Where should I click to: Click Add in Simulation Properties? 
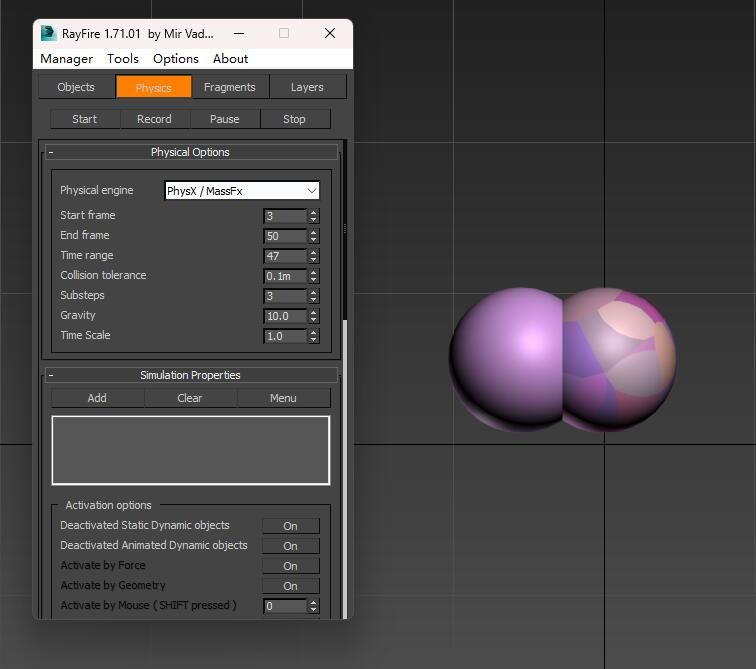click(x=97, y=398)
